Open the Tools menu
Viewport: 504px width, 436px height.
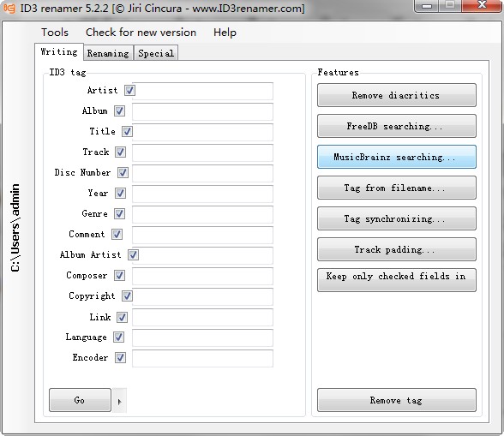[x=55, y=33]
